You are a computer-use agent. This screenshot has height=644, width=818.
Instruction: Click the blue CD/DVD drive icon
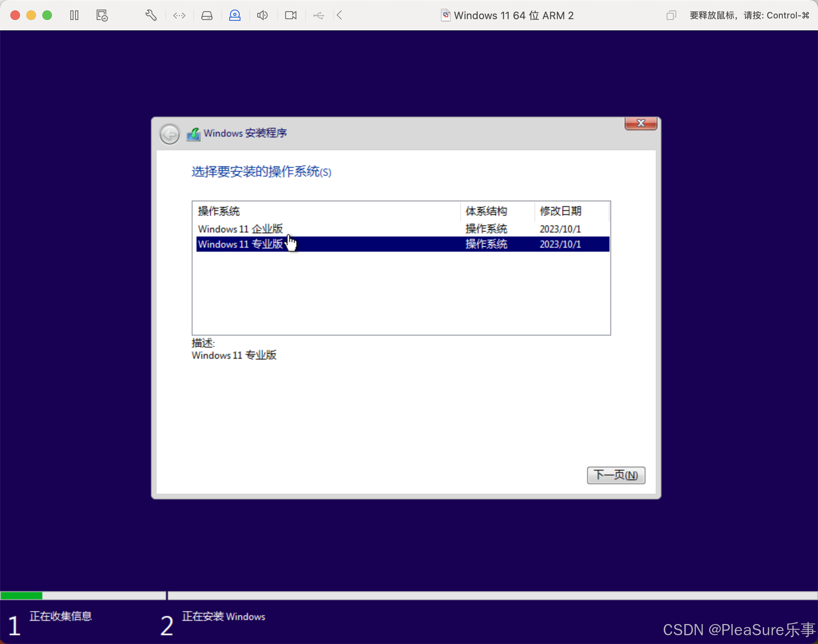tap(235, 16)
